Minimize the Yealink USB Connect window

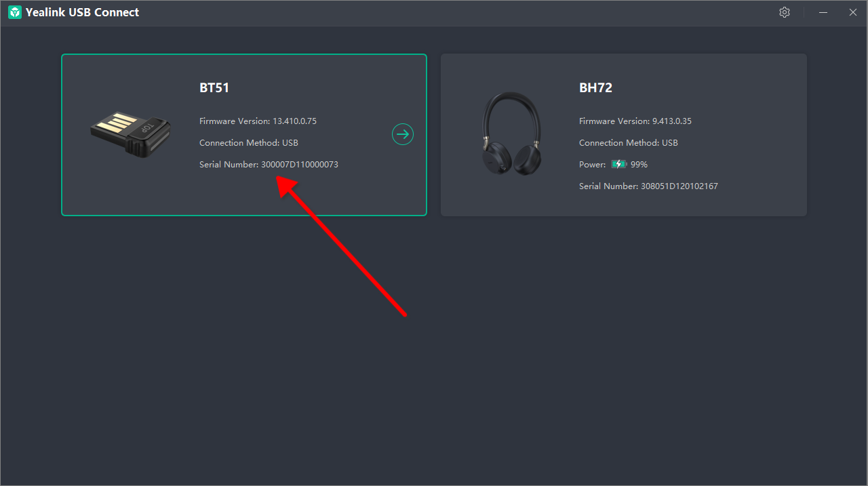(x=823, y=12)
